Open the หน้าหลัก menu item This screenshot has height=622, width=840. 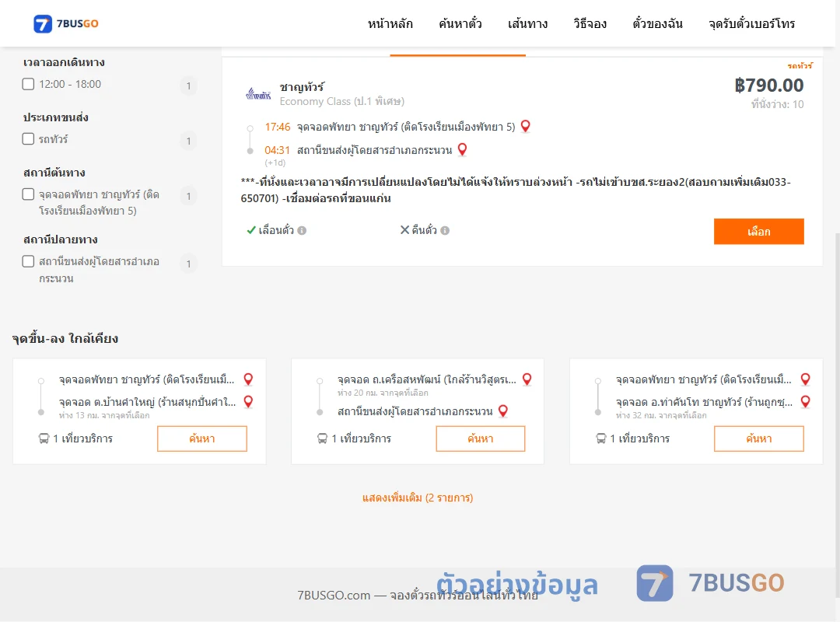pyautogui.click(x=390, y=23)
